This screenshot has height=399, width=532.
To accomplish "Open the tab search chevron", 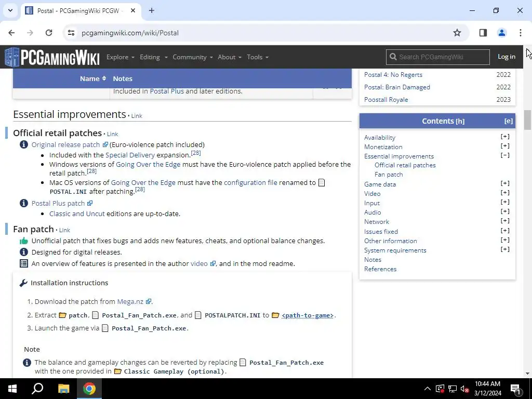I will (x=10, y=10).
